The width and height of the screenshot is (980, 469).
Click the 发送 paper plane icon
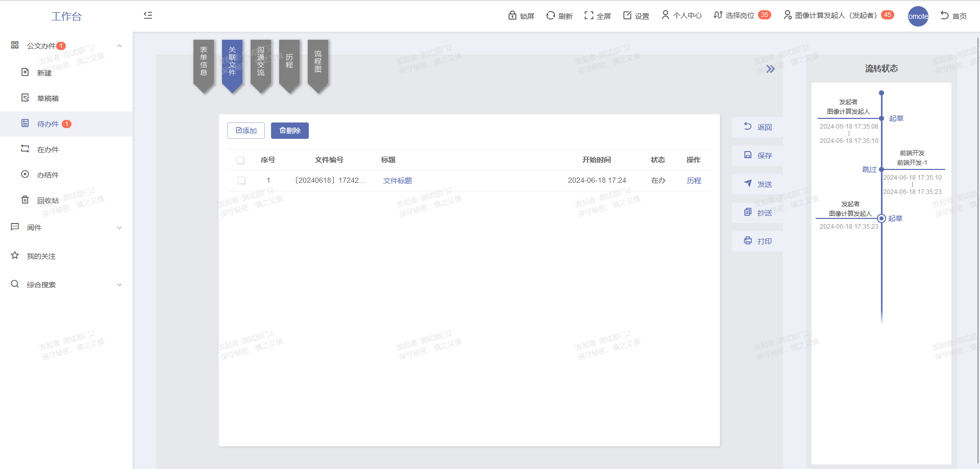748,183
